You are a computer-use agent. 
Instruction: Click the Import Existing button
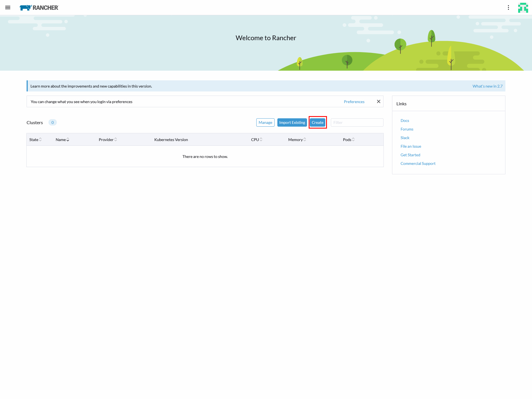click(x=292, y=122)
